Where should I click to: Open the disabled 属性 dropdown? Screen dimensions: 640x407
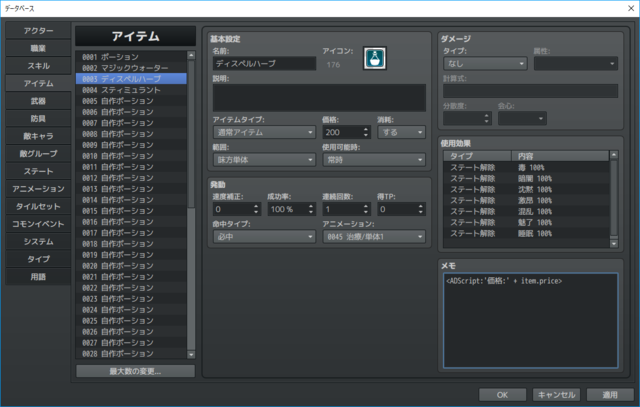click(x=576, y=64)
